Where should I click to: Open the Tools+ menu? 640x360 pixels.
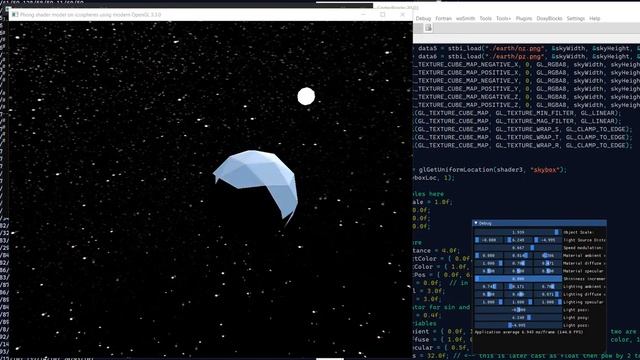[x=503, y=19]
